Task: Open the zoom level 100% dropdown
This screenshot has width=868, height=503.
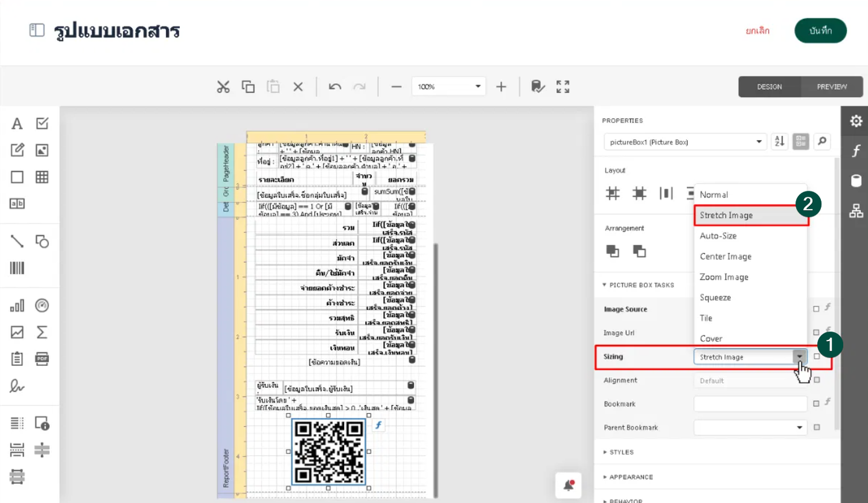Action: [x=448, y=87]
